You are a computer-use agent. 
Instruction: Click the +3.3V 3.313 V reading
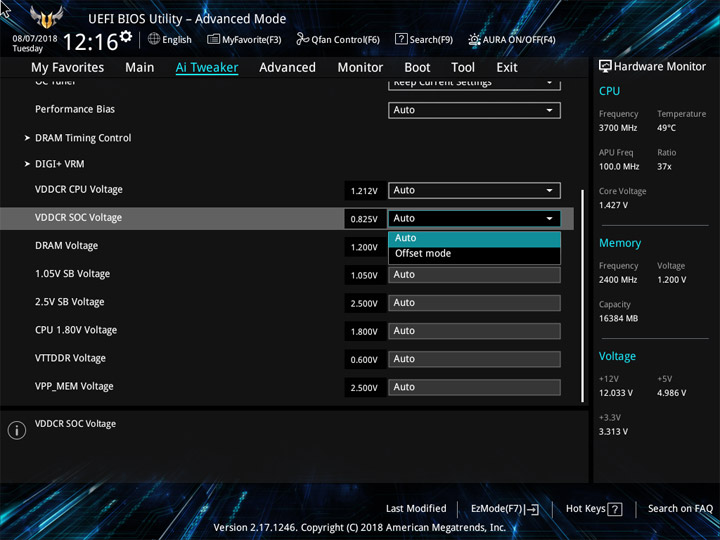[x=613, y=432]
